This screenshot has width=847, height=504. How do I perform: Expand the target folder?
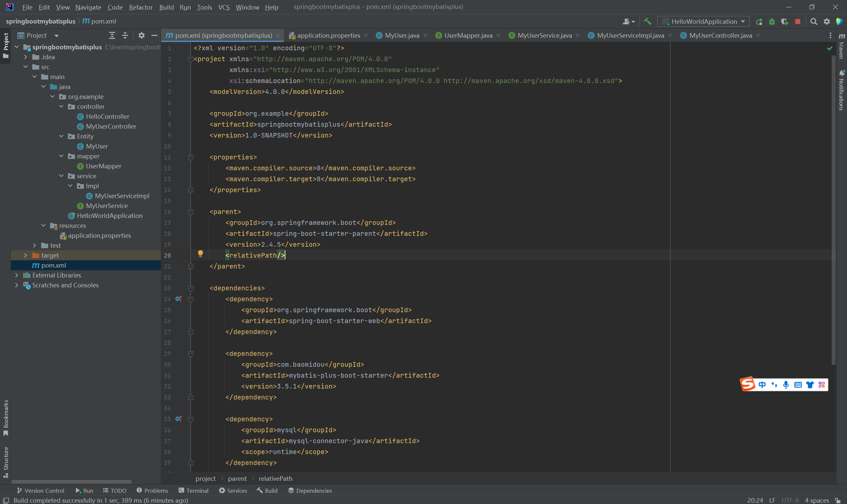click(x=25, y=255)
